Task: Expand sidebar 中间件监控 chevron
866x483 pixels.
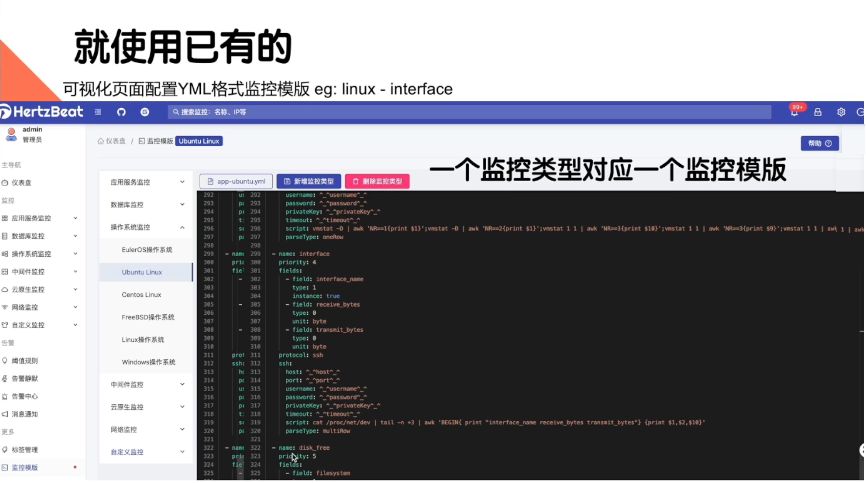Action: pos(76,272)
